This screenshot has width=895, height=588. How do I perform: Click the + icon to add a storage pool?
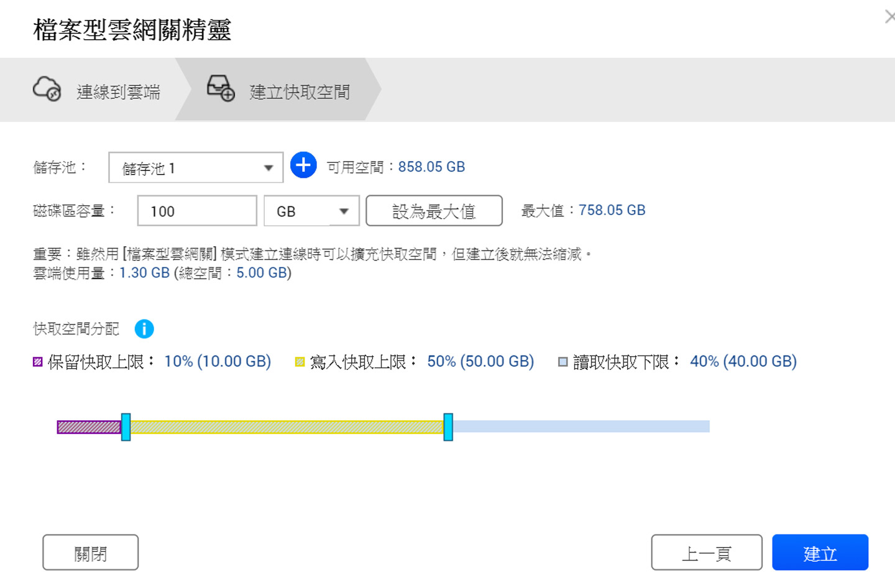point(303,166)
